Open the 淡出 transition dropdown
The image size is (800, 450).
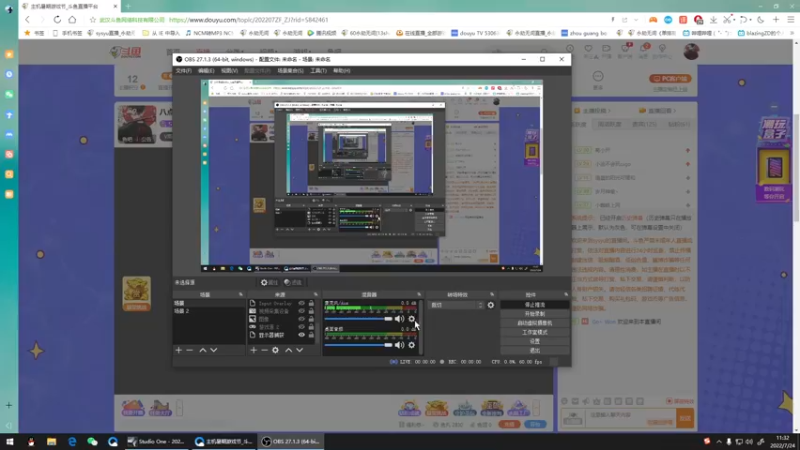point(457,305)
